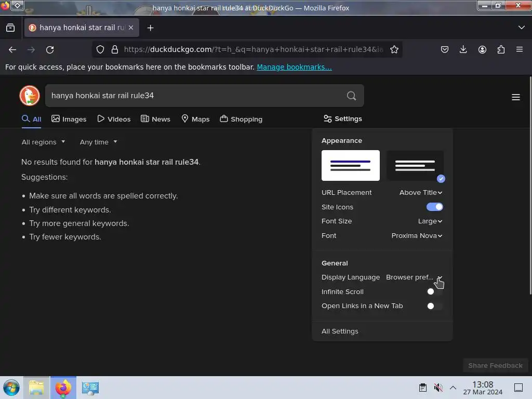Click the DuckDuckGo duck logo
The width and height of the screenshot is (532, 399).
[30, 96]
